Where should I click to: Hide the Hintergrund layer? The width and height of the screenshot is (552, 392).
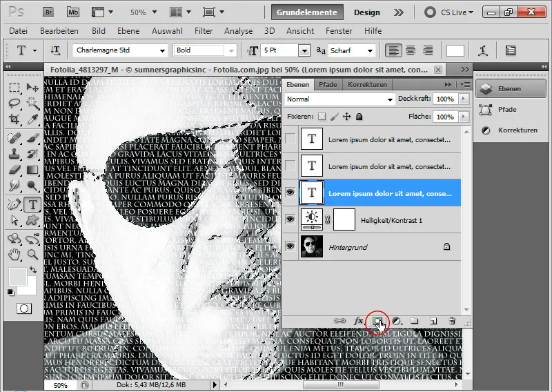coord(290,246)
